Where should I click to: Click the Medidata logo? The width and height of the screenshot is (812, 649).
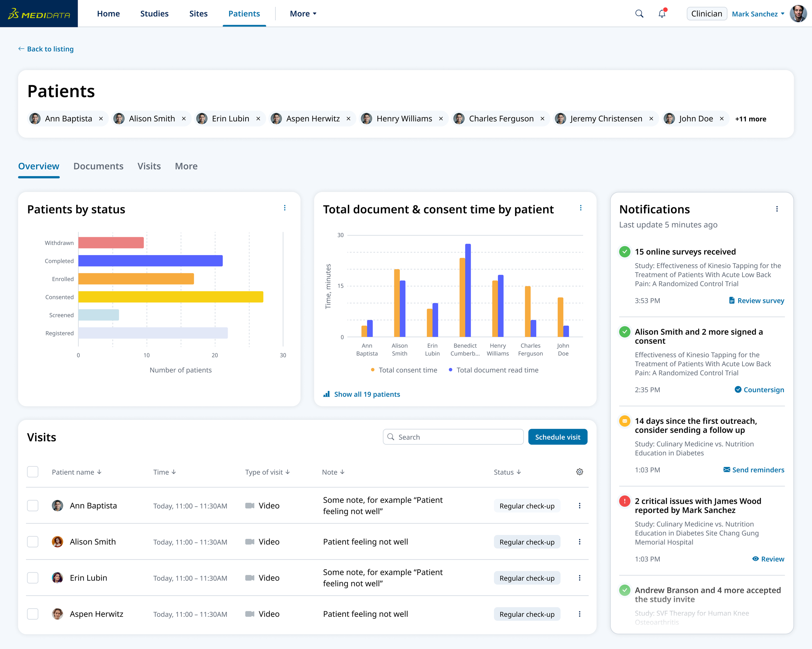click(39, 14)
